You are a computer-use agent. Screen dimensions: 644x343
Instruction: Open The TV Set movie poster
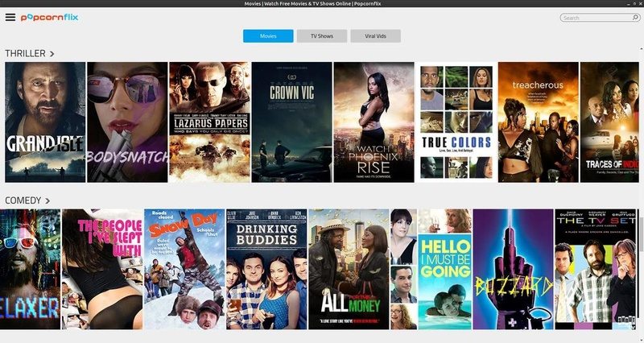(595, 269)
